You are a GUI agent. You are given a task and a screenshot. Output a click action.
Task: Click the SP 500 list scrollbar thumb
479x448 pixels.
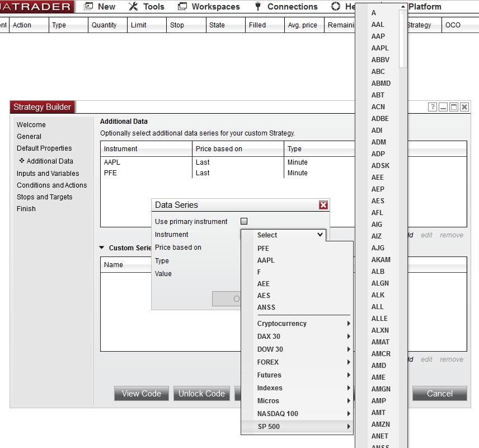pyautogui.click(x=403, y=39)
